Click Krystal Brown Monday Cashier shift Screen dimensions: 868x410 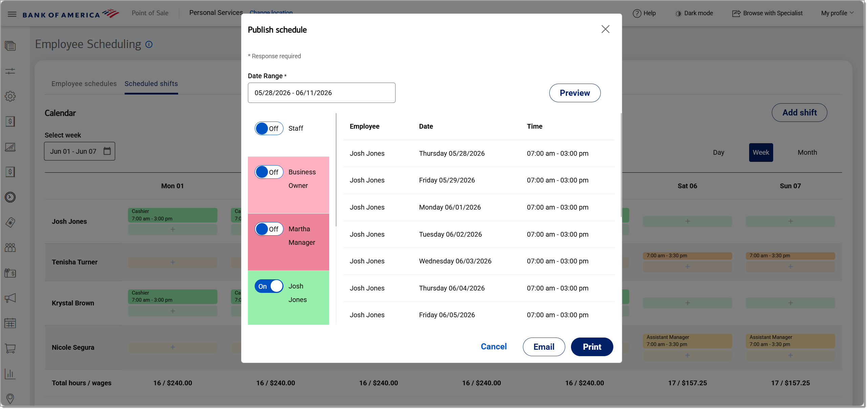pyautogui.click(x=172, y=297)
